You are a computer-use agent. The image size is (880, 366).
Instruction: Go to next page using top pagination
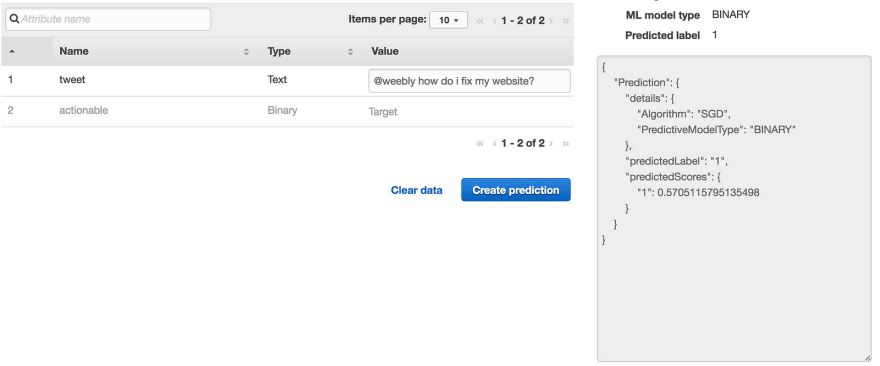tap(551, 21)
